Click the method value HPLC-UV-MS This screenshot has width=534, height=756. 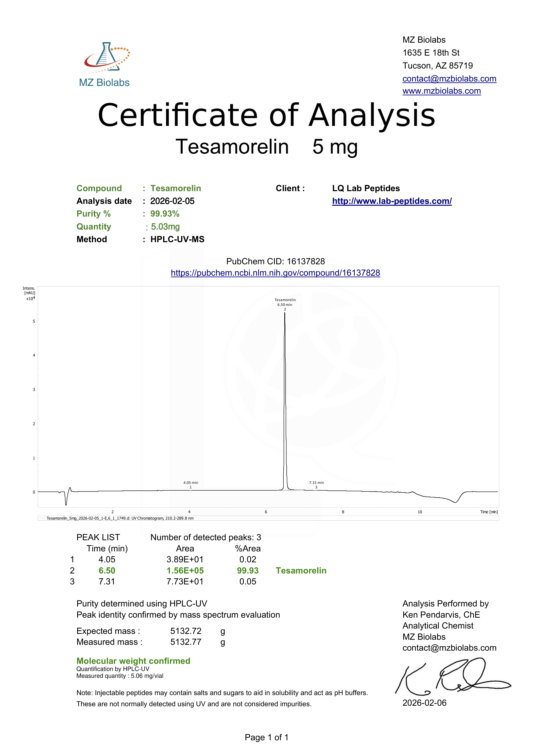tap(177, 239)
